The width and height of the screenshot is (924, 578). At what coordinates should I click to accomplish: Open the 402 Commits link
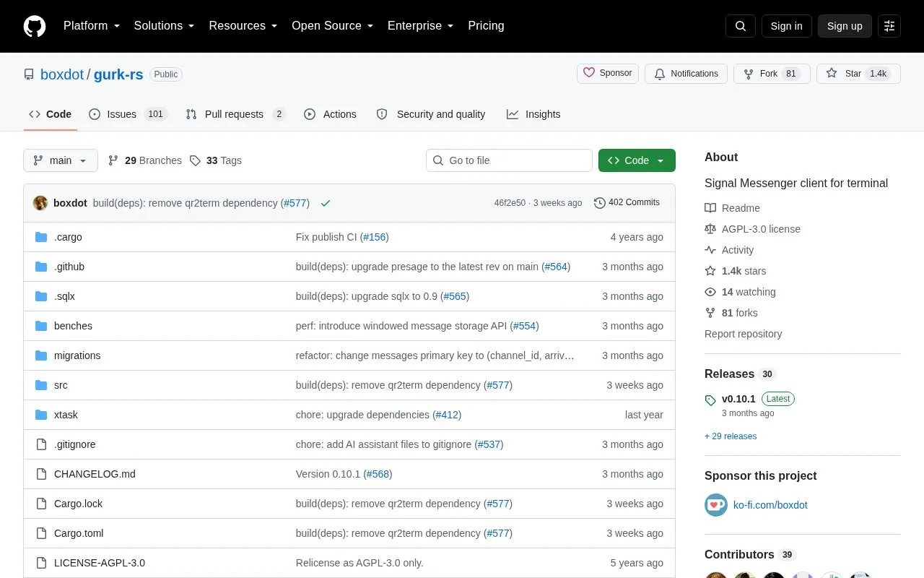[x=627, y=203]
